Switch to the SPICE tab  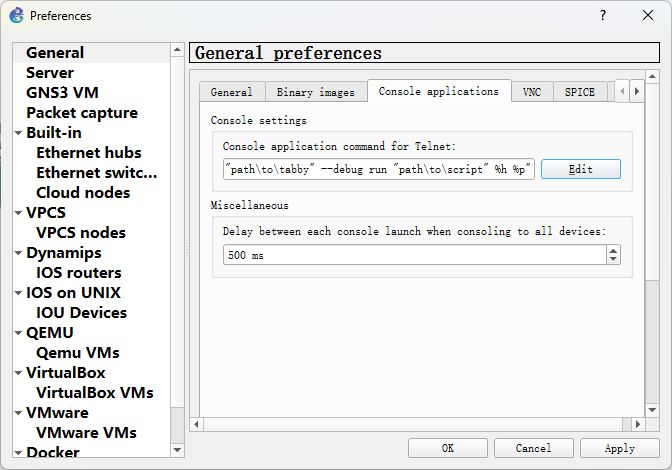[579, 92]
